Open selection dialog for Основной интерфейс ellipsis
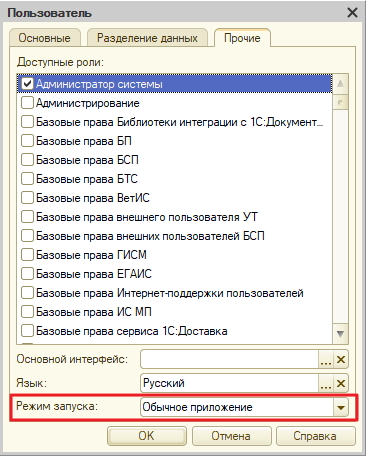Image resolution: width=366 pixels, height=456 pixels. point(326,359)
